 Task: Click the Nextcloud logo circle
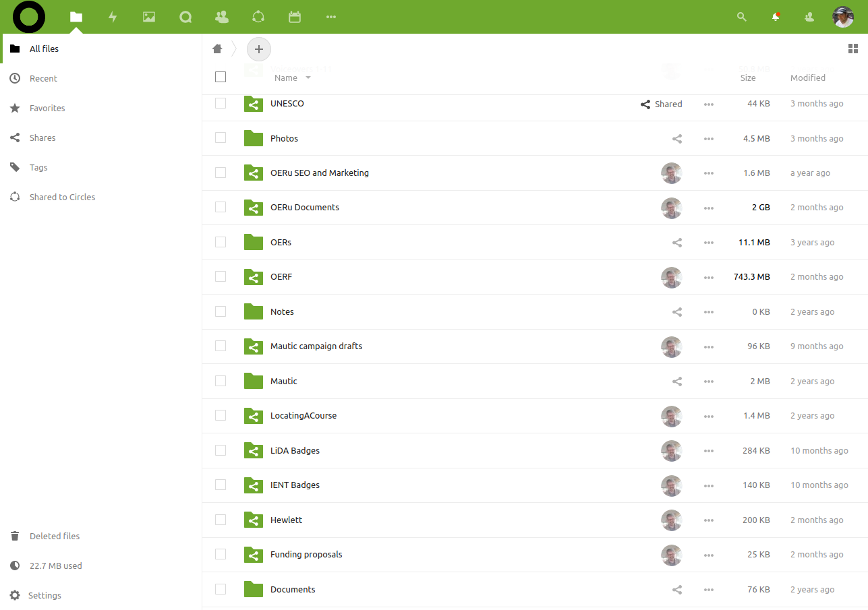tap(29, 17)
